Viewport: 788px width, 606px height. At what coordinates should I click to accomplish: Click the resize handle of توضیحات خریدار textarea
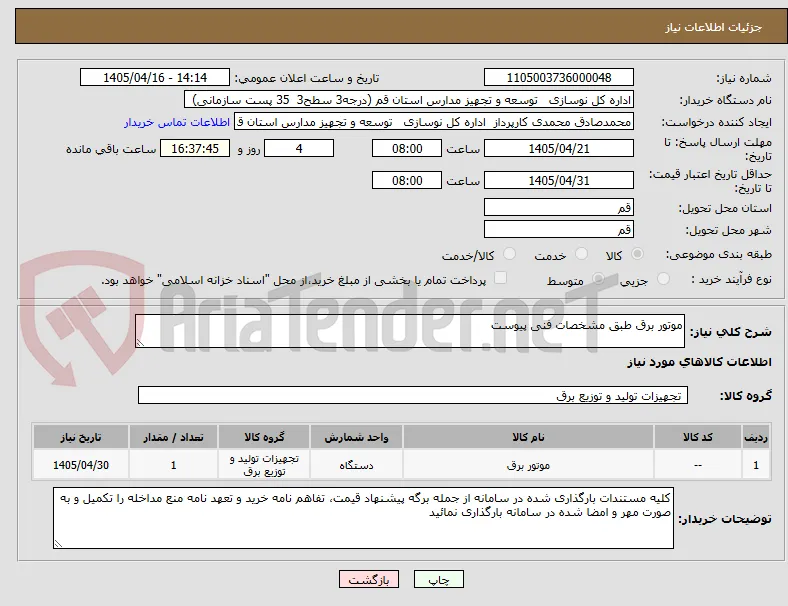click(x=58, y=543)
